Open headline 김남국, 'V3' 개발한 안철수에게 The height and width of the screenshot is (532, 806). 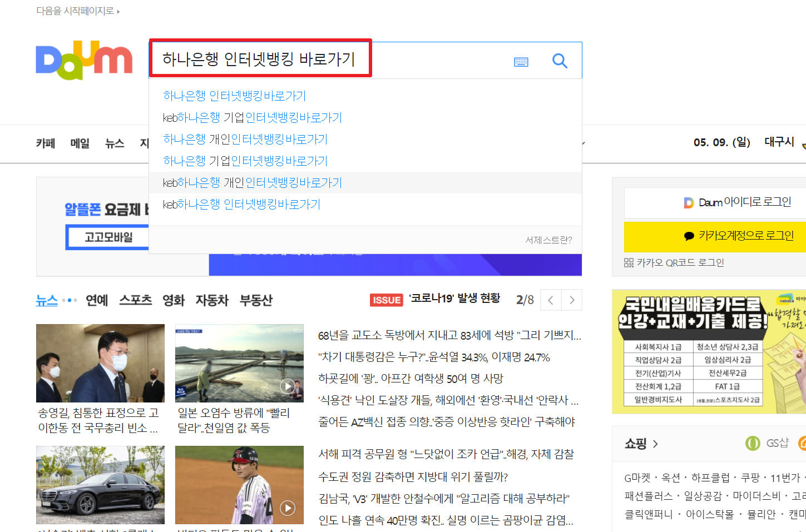click(x=444, y=499)
